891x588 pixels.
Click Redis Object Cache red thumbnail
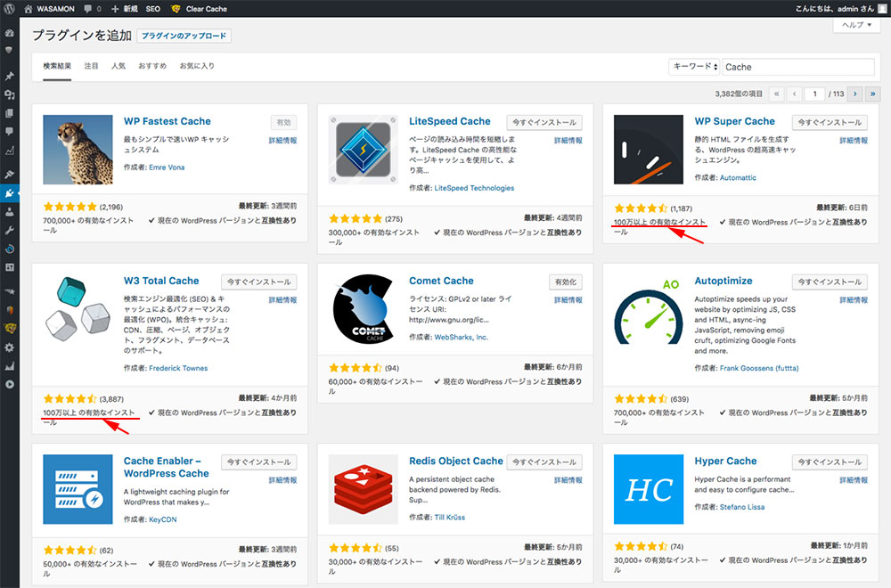click(364, 489)
